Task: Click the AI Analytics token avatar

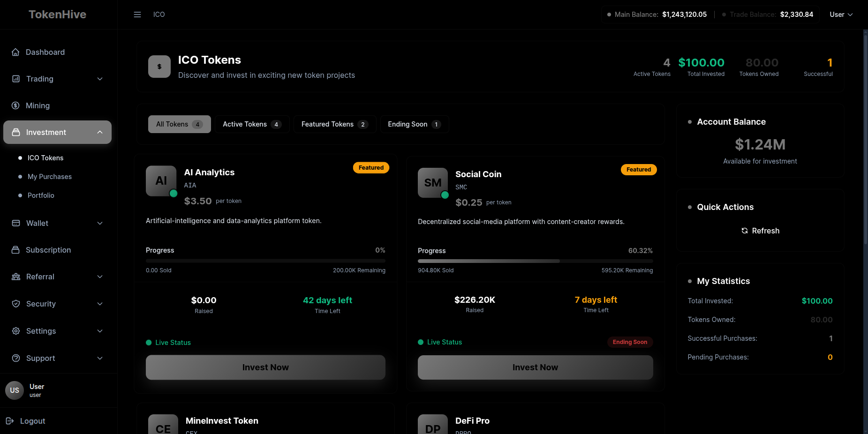Action: [161, 181]
